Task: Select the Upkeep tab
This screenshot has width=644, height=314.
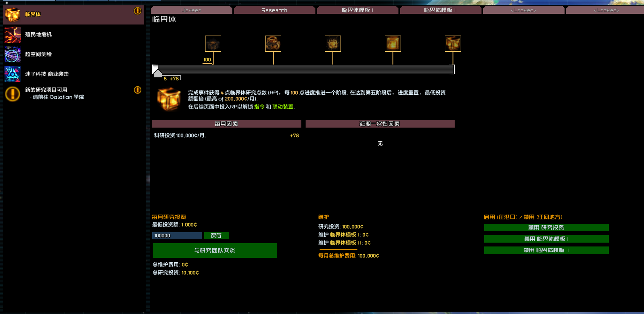Action: tap(192, 10)
